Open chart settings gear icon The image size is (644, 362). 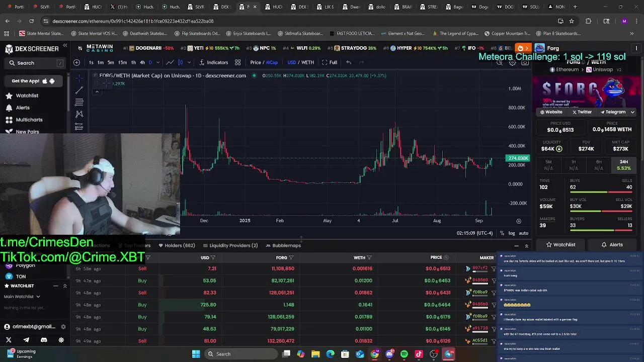tap(512, 62)
